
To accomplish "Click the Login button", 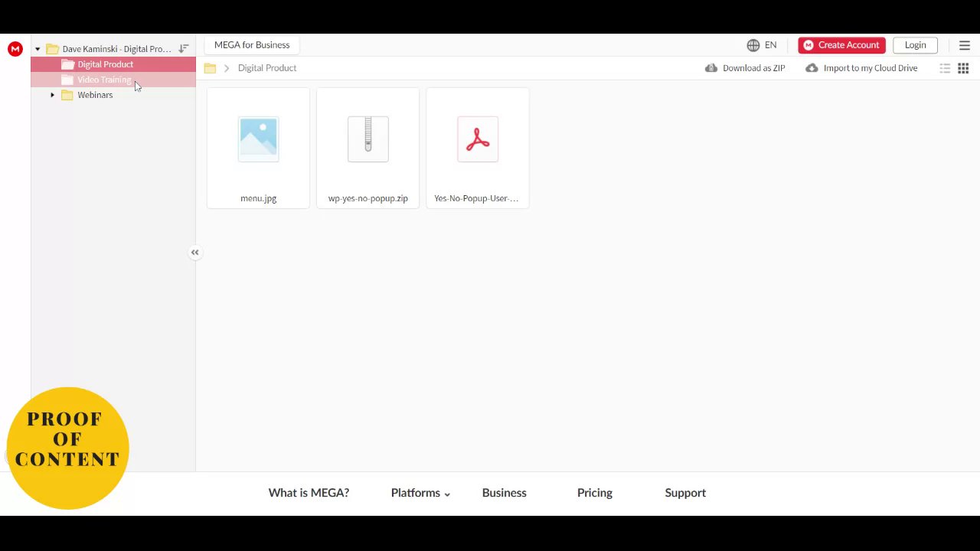I will [x=915, y=45].
